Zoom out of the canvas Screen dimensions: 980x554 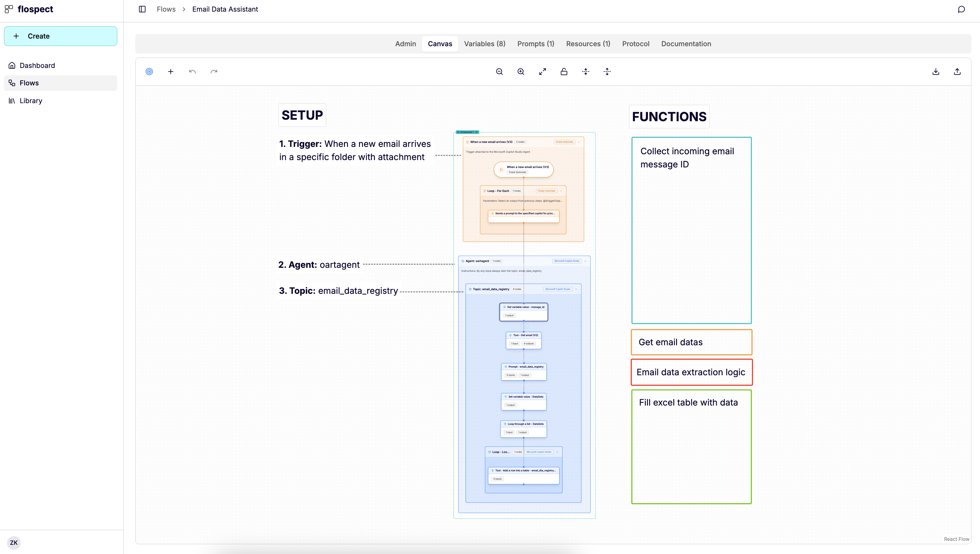(x=499, y=72)
